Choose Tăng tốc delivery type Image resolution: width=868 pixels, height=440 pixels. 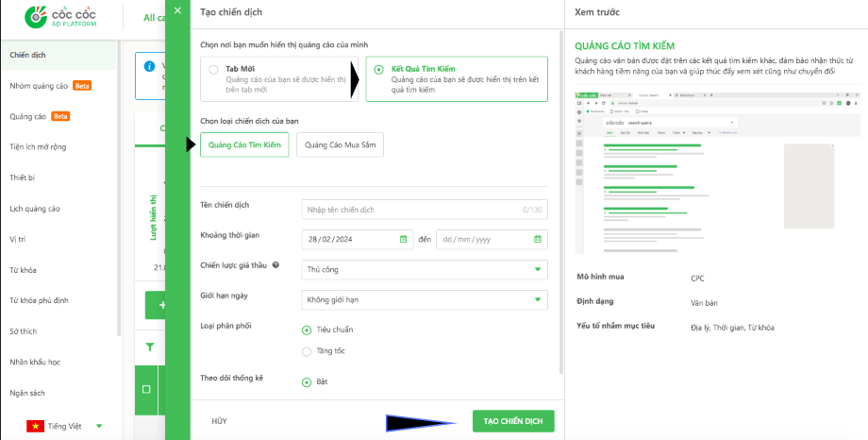point(307,351)
